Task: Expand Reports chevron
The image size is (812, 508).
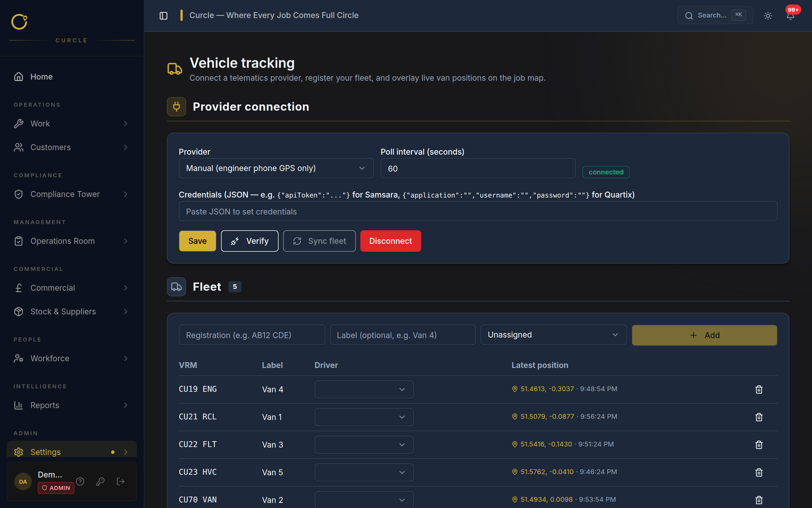Action: (125, 405)
